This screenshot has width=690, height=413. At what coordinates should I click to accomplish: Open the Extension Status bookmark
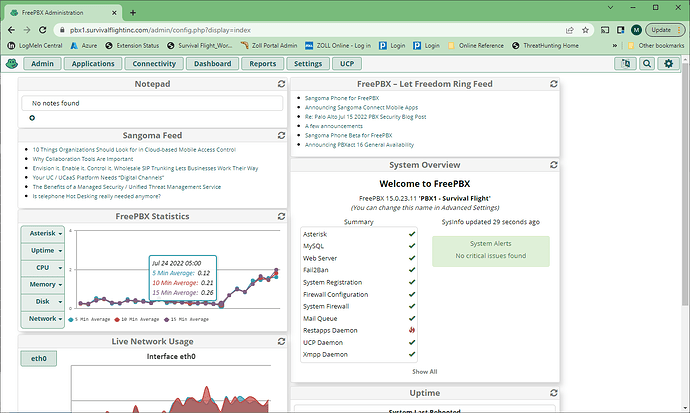click(132, 45)
